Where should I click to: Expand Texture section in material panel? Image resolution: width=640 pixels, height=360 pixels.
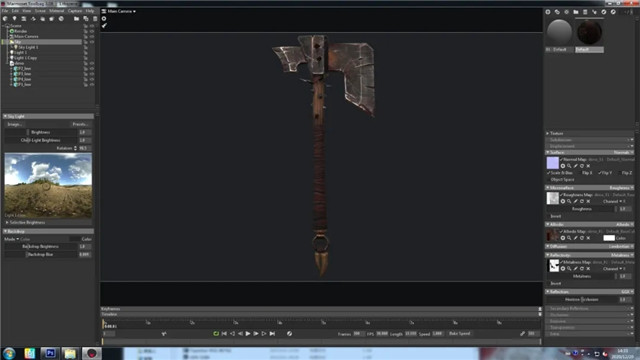589,133
